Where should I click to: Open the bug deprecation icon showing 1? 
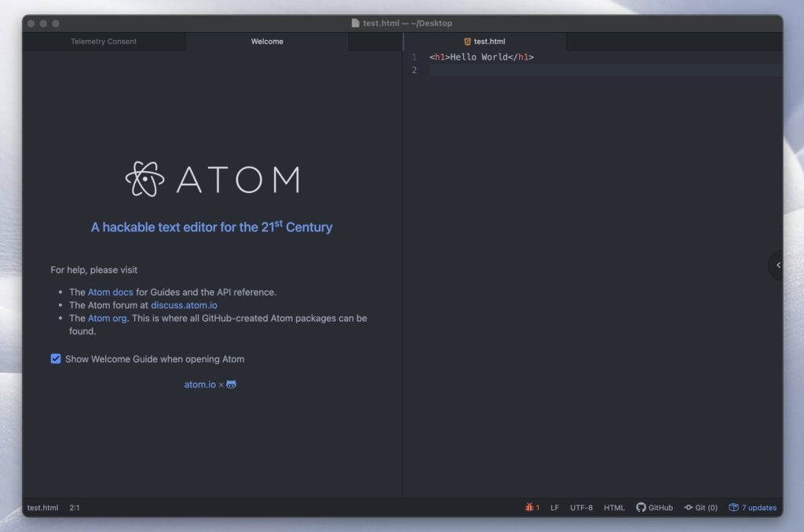point(532,508)
